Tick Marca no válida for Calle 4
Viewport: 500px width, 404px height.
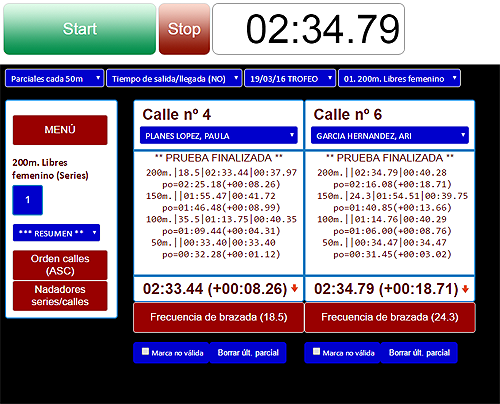tap(145, 351)
